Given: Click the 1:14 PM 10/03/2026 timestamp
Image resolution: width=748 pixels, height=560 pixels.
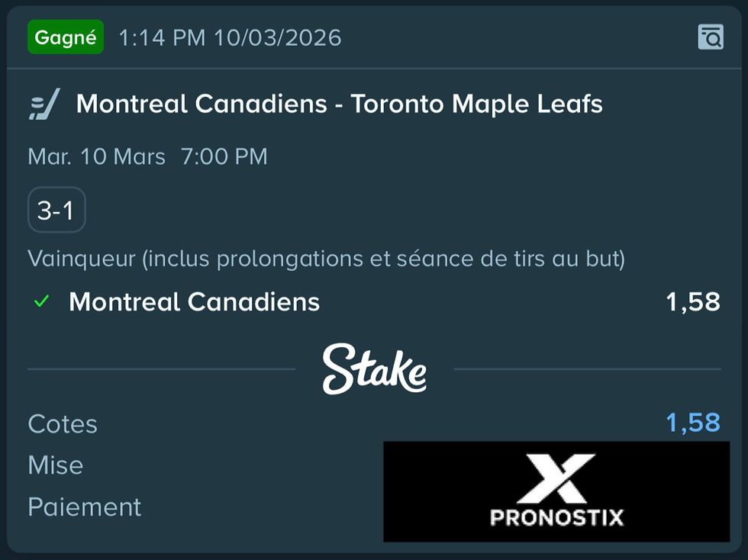Looking at the screenshot, I should point(230,37).
